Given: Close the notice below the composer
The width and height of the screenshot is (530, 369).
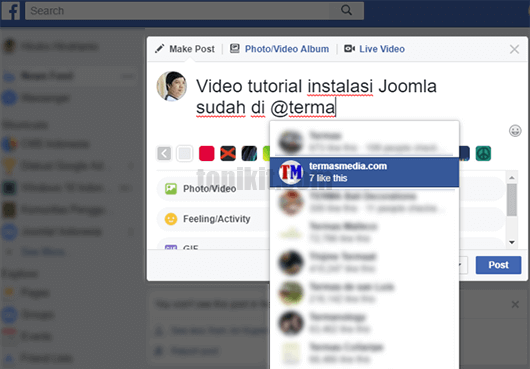Looking at the screenshot, I should pyautogui.click(x=515, y=304).
